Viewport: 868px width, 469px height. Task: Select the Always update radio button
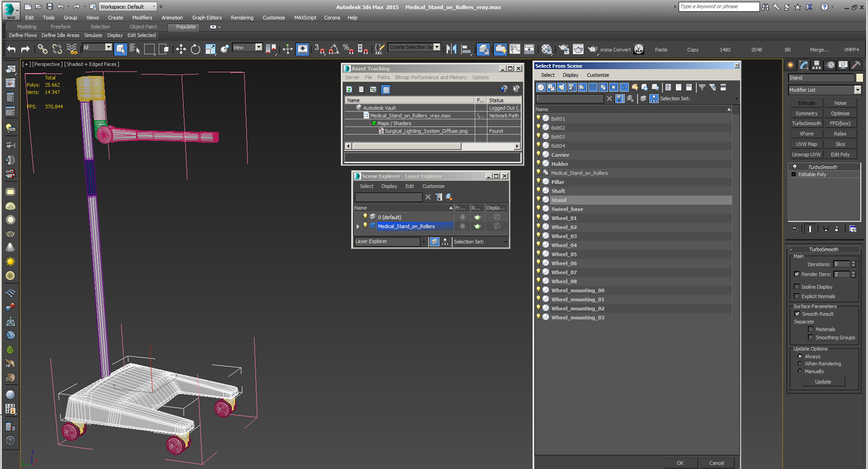799,356
